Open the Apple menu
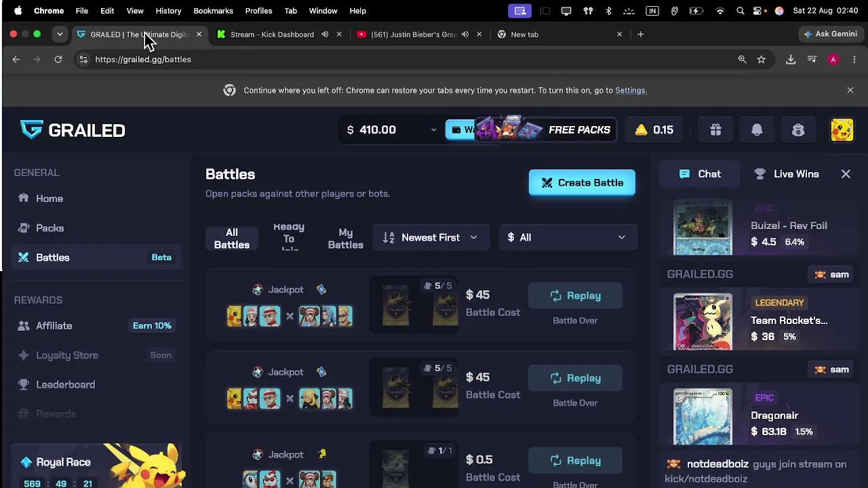Viewport: 868px width, 488px height. 18,11
